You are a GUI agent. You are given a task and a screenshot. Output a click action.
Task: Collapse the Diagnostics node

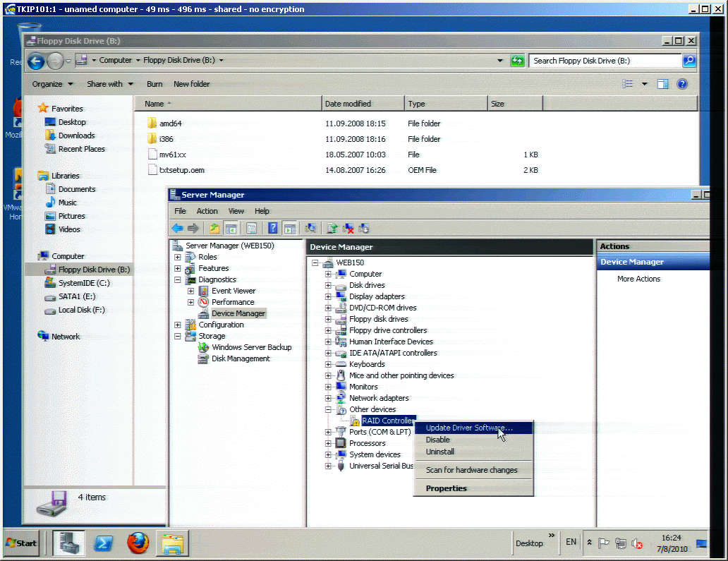[177, 279]
